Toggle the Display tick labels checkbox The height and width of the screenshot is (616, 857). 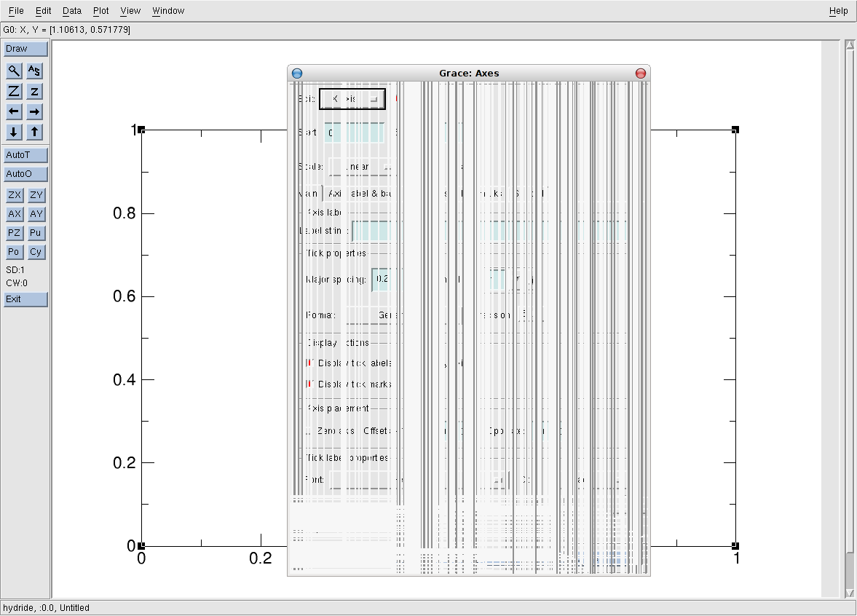[309, 363]
